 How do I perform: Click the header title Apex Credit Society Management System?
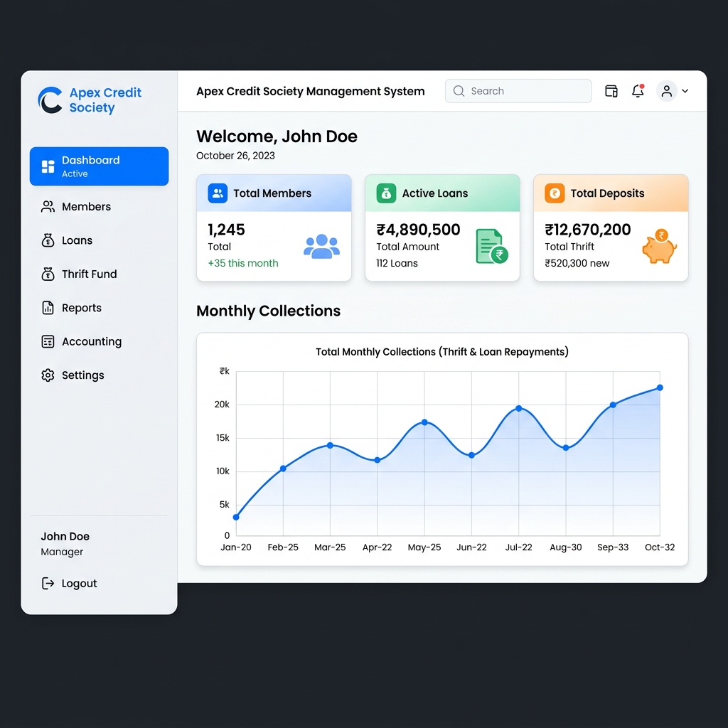(x=310, y=91)
